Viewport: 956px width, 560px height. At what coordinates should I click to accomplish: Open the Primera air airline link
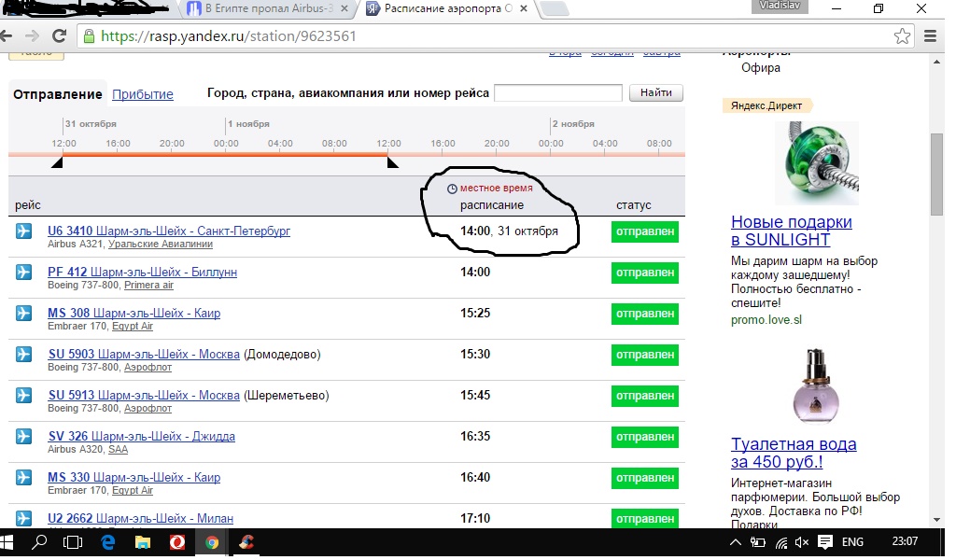point(148,286)
